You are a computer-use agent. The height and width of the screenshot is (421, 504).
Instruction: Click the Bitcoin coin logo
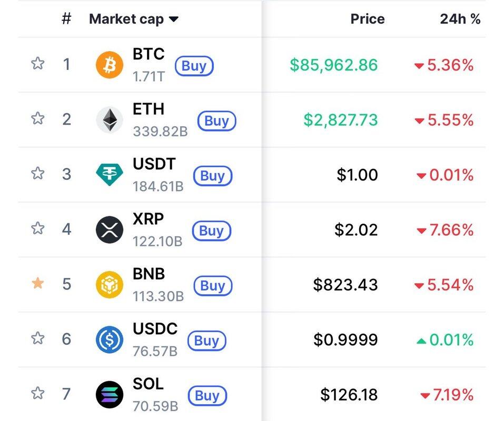pos(110,65)
